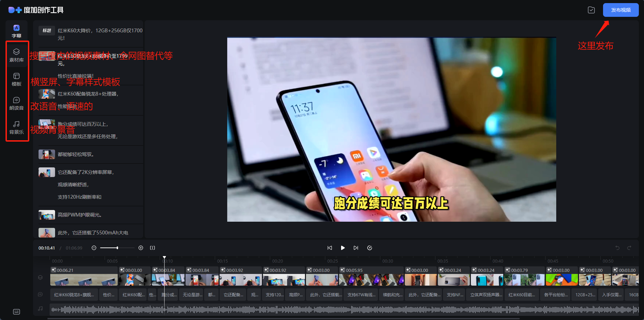Zoom out the timeline with the minus icon
The width and height of the screenshot is (644, 320).
[x=94, y=247]
